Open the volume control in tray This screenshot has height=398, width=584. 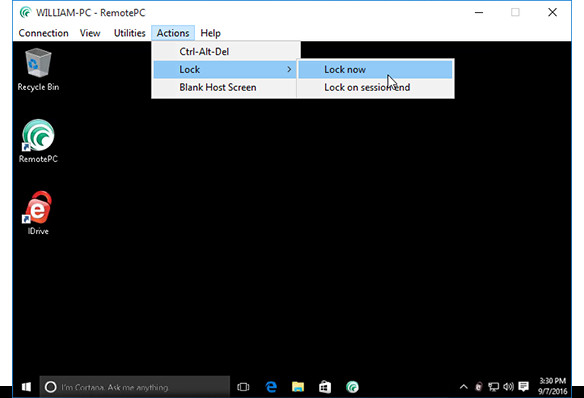(508, 387)
